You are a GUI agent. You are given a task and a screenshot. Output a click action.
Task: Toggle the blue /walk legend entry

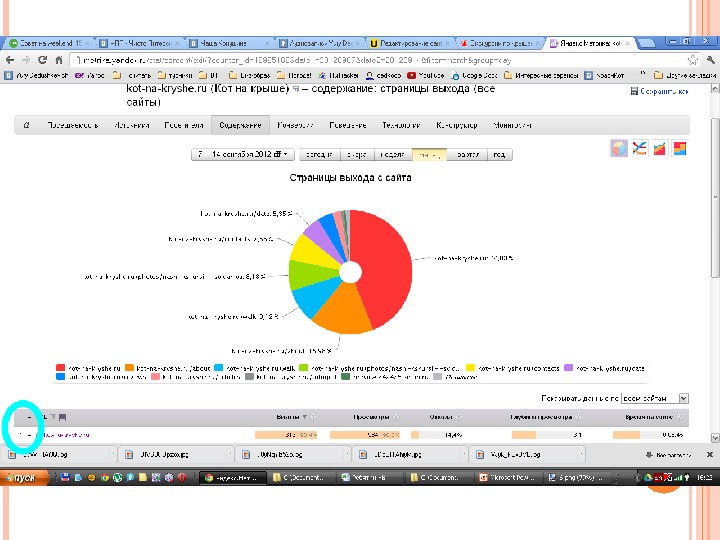[x=255, y=368]
